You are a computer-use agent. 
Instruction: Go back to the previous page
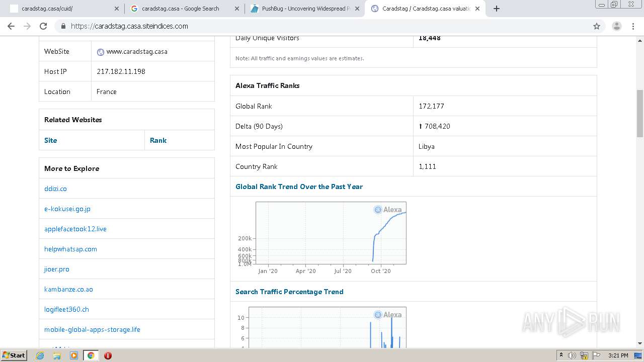(11, 26)
